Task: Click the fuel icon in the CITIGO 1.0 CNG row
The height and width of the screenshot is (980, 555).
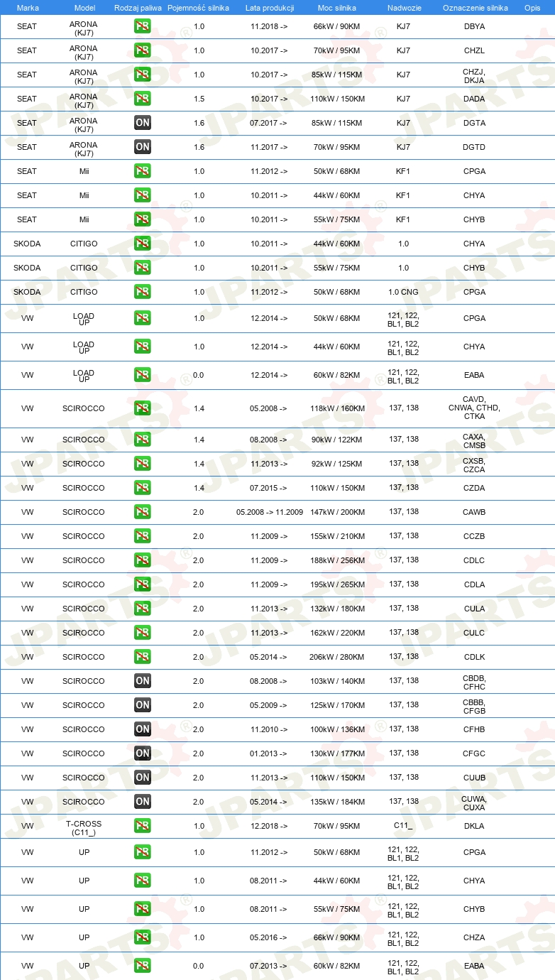Action: (x=143, y=292)
